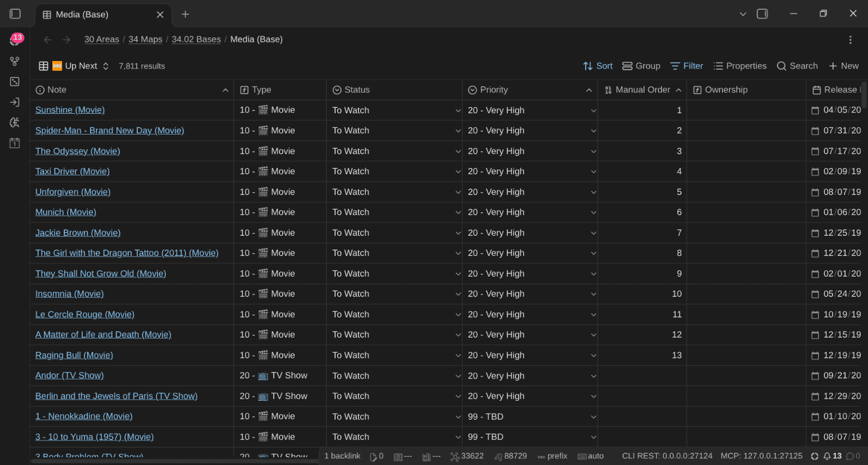This screenshot has width=868, height=465.
Task: Open the Properties panel
Action: (x=740, y=66)
